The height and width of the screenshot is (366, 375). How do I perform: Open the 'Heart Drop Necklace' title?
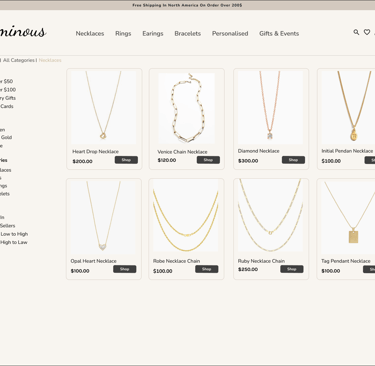pos(96,152)
